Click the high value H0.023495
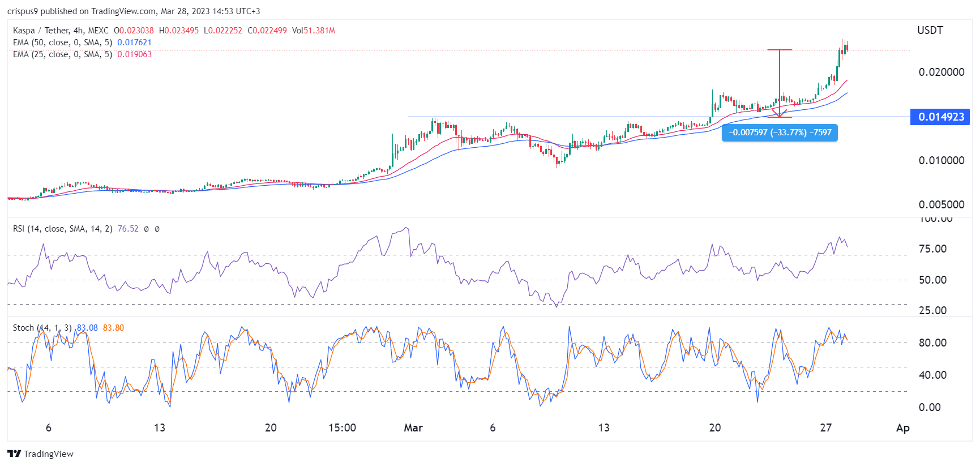The height and width of the screenshot is (466, 980). (x=179, y=31)
